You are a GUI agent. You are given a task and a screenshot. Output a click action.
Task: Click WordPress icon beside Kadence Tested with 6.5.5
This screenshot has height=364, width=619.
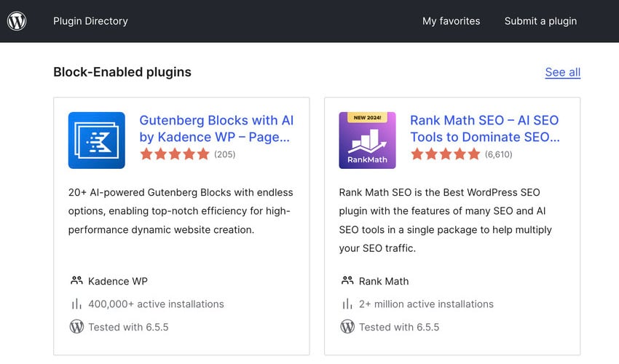tap(76, 327)
